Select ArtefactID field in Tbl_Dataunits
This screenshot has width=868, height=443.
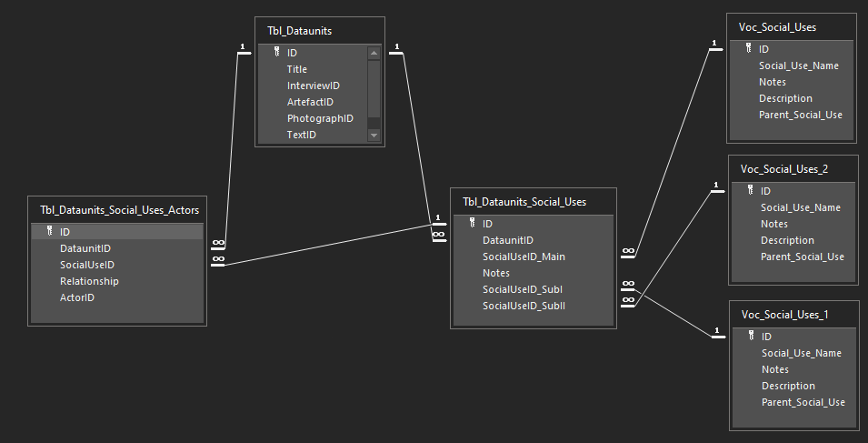click(x=313, y=102)
